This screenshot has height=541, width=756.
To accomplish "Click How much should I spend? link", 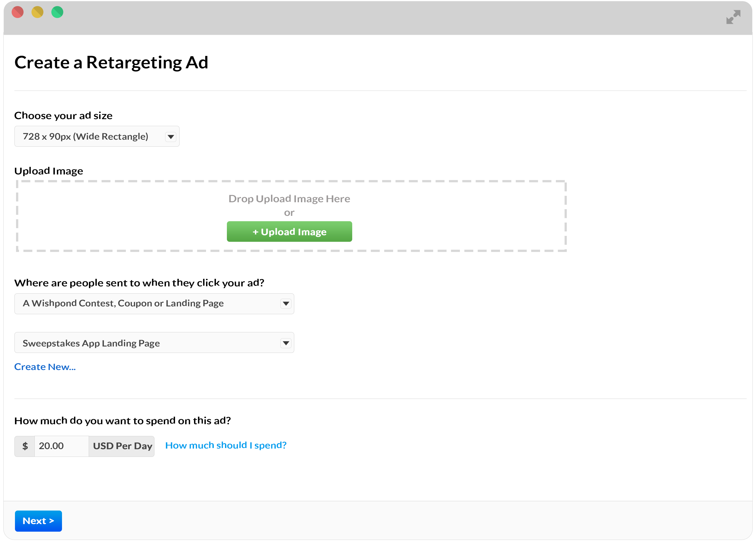I will point(226,445).
